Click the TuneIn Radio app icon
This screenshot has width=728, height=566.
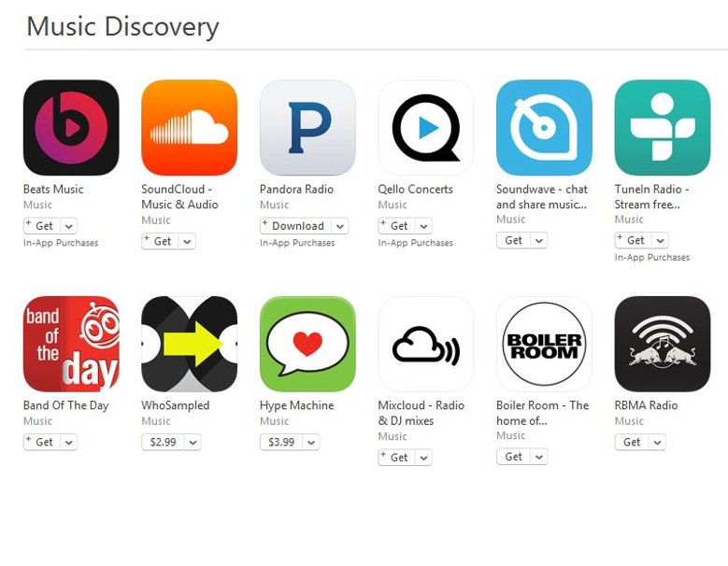(x=663, y=128)
